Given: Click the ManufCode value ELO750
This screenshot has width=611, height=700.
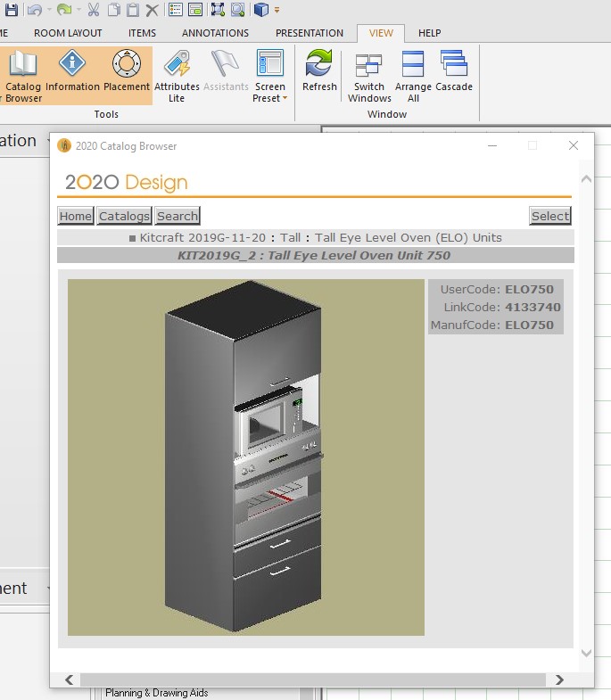Looking at the screenshot, I should coord(529,325).
